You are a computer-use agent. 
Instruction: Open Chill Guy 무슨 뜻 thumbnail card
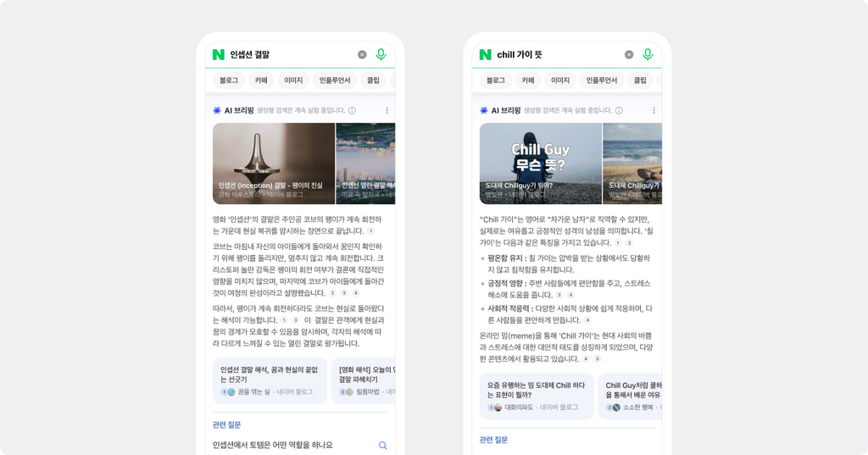point(540,164)
